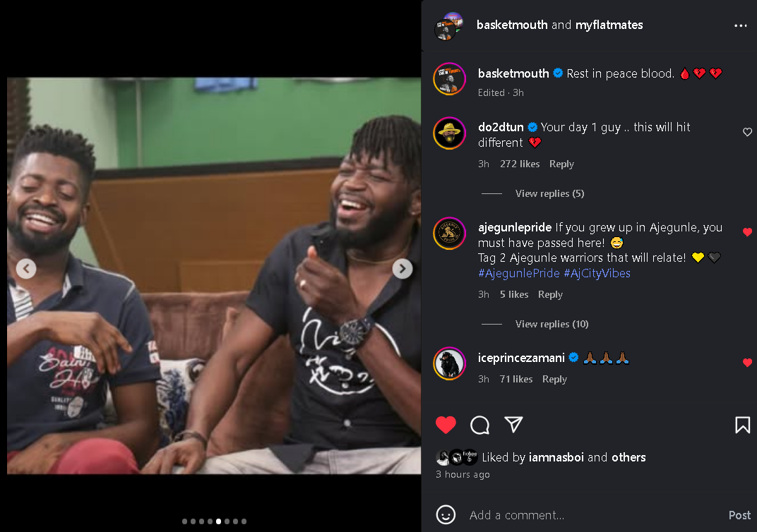The height and width of the screenshot is (532, 757).
Task: Open the emoji picker smiley icon
Action: click(x=446, y=514)
